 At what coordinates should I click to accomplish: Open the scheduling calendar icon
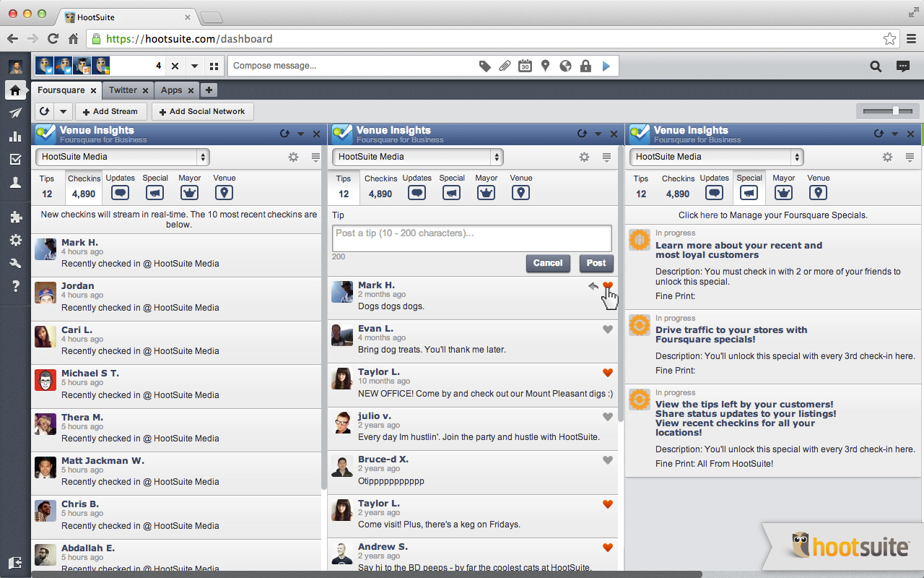(525, 66)
